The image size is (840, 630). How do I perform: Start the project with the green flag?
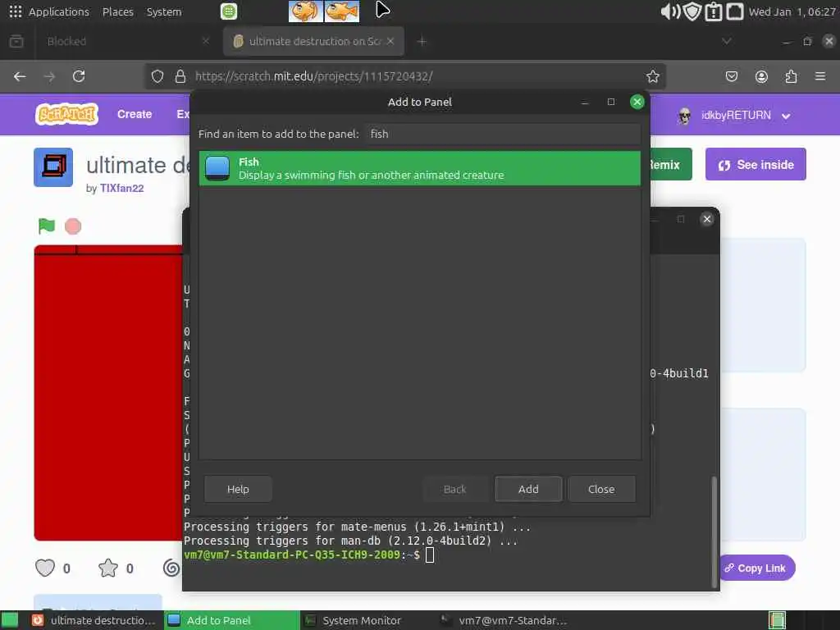[x=47, y=226]
